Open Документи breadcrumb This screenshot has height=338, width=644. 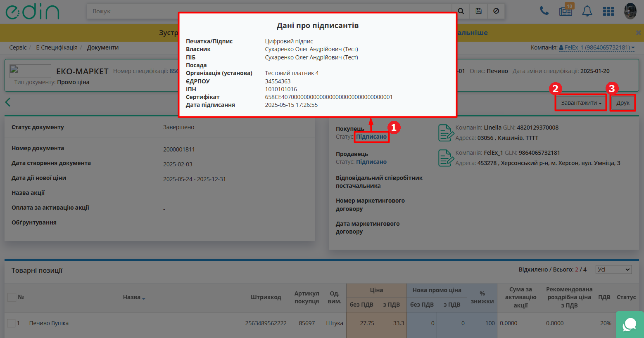click(x=103, y=47)
